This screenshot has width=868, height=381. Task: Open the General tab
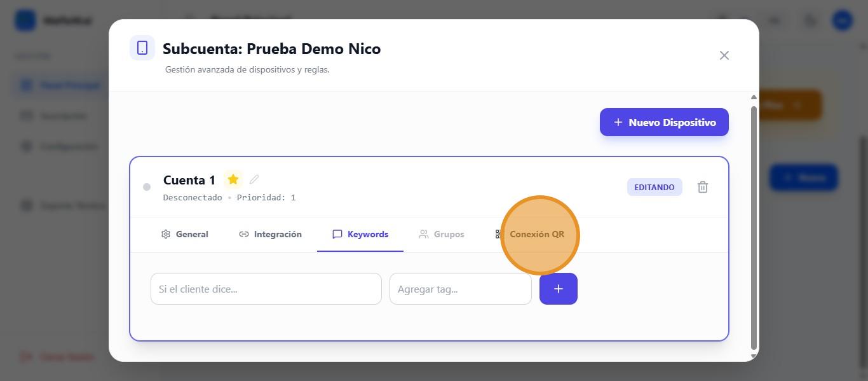[x=185, y=234]
